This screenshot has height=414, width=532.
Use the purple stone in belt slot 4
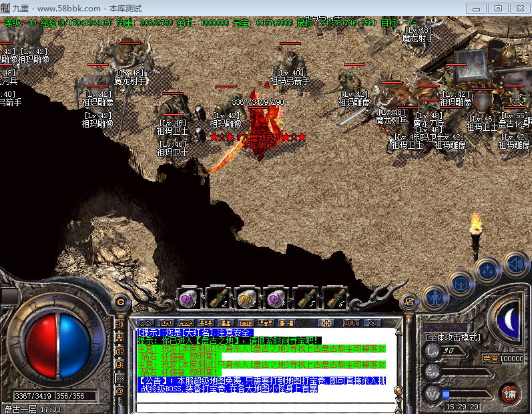point(276,299)
